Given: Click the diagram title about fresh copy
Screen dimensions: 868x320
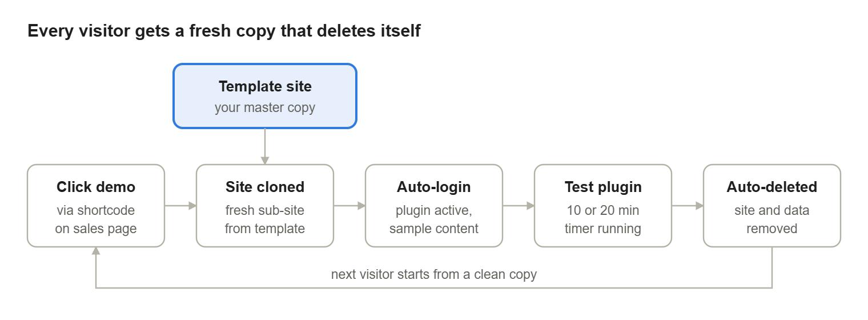Looking at the screenshot, I should tap(224, 31).
